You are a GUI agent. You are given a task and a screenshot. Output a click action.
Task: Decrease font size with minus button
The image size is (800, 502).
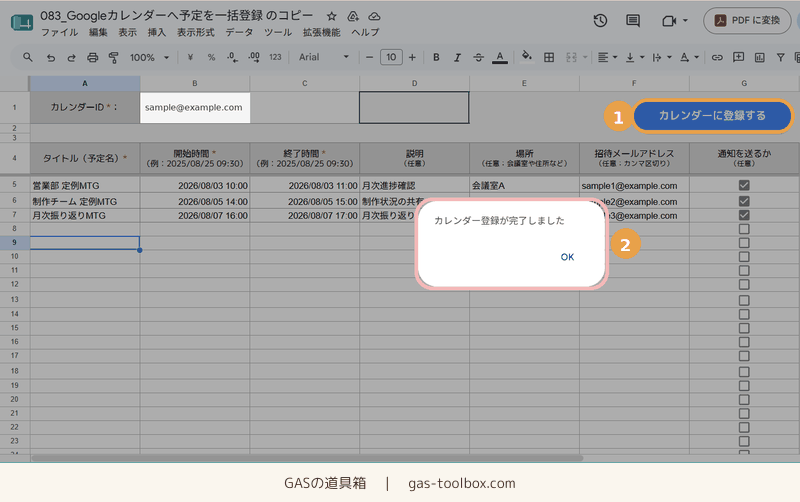pos(369,57)
